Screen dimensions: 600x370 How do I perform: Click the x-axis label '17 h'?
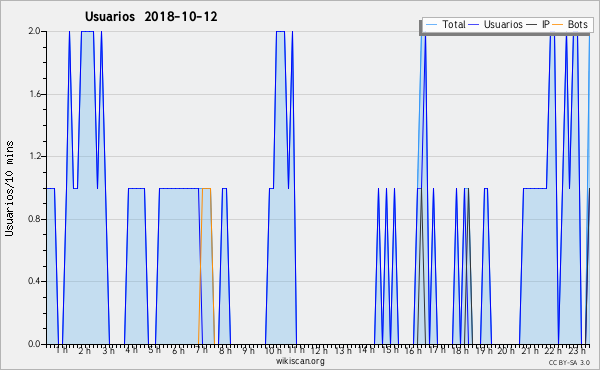pyautogui.click(x=437, y=350)
